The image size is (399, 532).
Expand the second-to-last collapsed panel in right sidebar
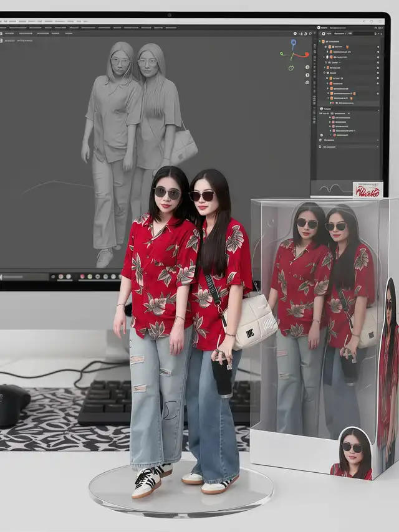[322, 140]
